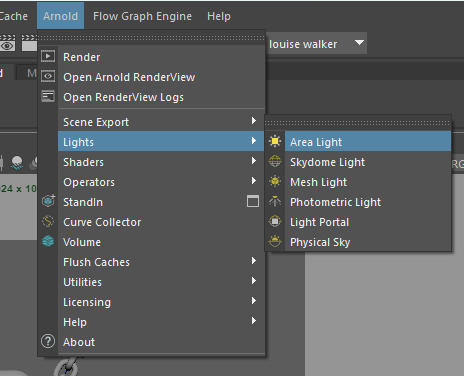Screen dimensions: 464x376
Task: Select the Shaders menu entry
Action: (x=161, y=162)
